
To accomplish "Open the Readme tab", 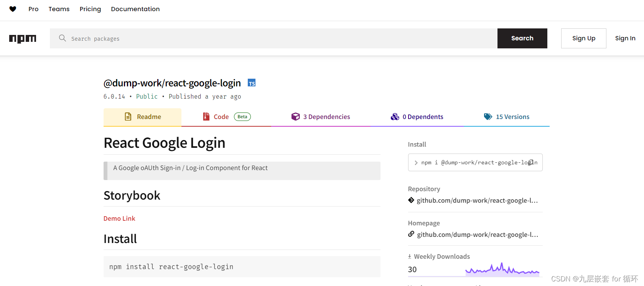I will coord(142,117).
